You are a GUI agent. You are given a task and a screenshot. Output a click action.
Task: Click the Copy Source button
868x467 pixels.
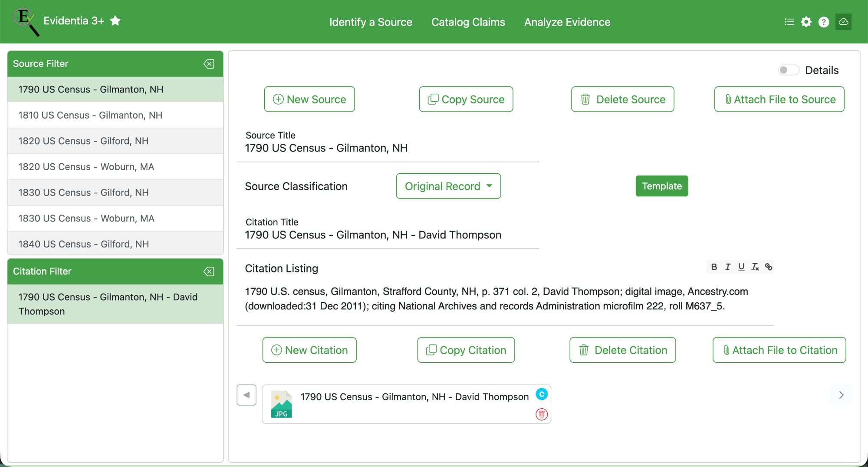click(x=466, y=99)
